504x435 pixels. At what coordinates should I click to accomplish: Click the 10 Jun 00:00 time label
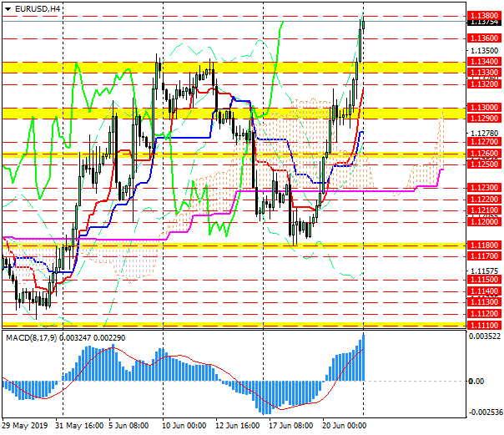click(x=184, y=424)
